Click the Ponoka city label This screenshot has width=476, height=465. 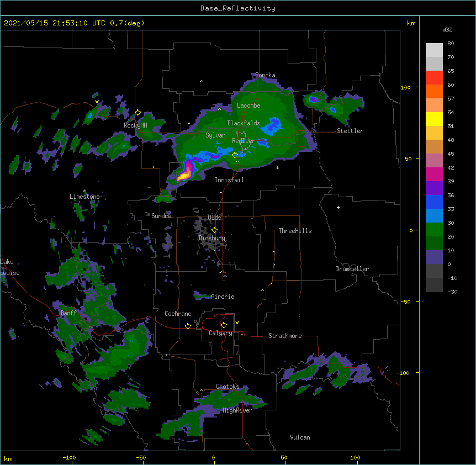click(265, 75)
